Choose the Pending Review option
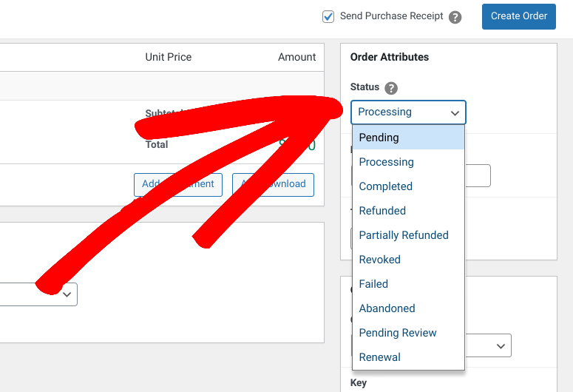This screenshot has width=573, height=392. [x=408, y=333]
